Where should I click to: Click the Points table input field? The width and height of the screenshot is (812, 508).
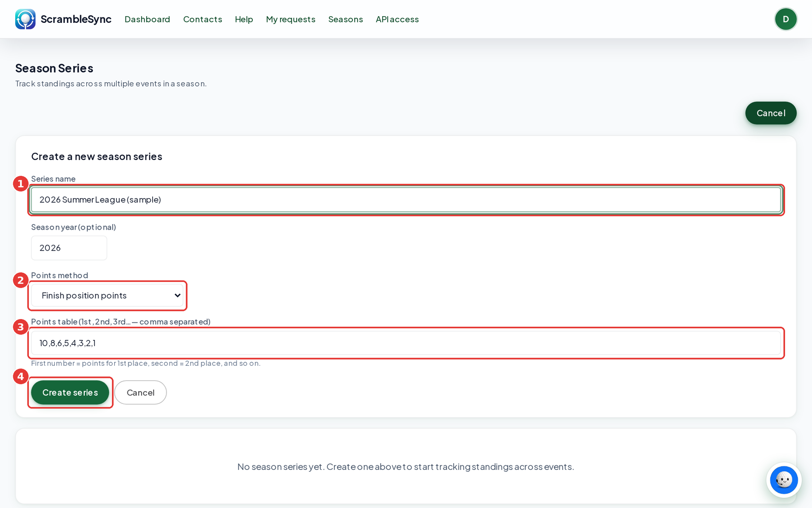coord(406,343)
